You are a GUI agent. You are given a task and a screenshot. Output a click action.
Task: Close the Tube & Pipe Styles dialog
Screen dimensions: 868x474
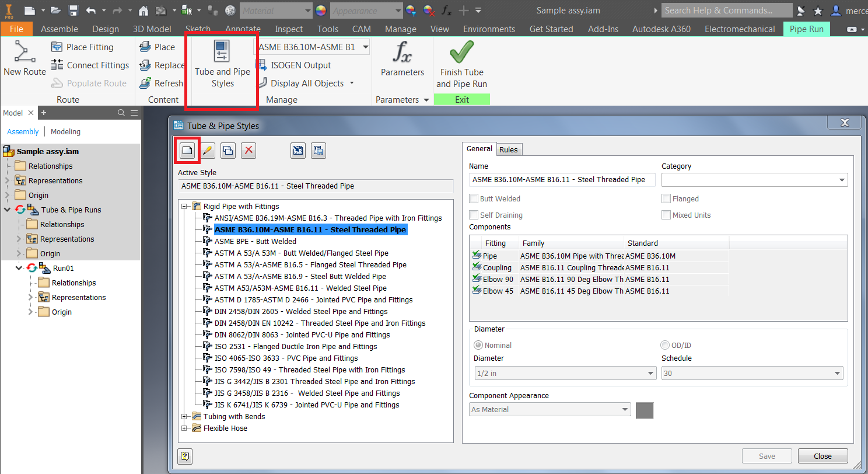[822, 456]
